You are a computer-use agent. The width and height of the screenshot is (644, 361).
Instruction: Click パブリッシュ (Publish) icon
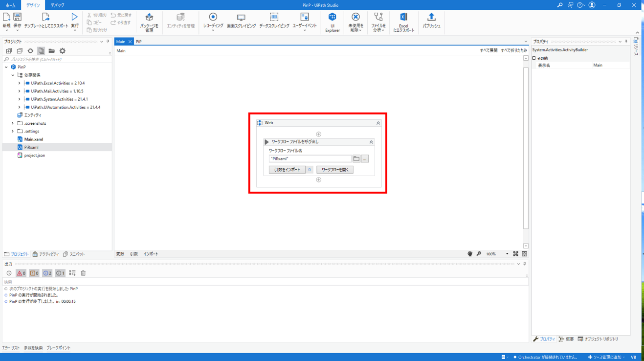tap(431, 17)
